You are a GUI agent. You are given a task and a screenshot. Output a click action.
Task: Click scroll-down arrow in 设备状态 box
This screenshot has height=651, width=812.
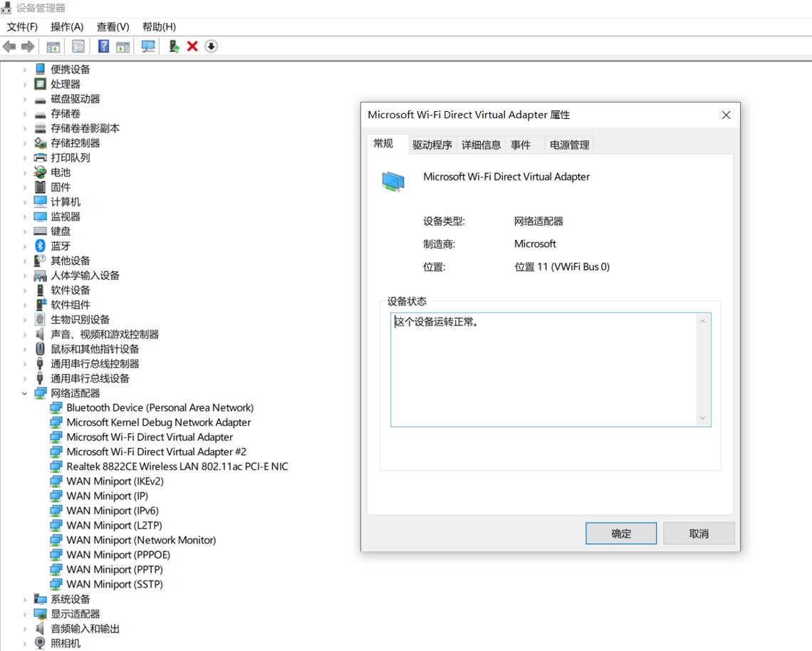pos(702,418)
